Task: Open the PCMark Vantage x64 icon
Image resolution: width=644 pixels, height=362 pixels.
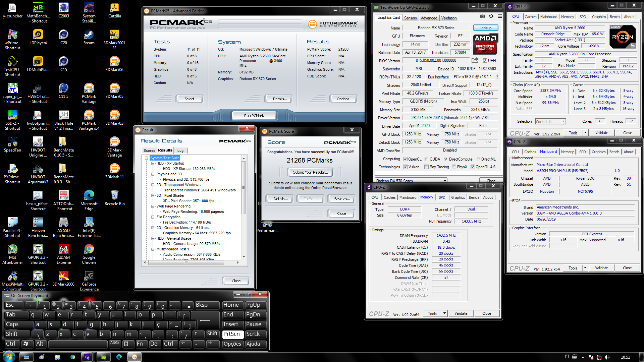Action: click(89, 120)
